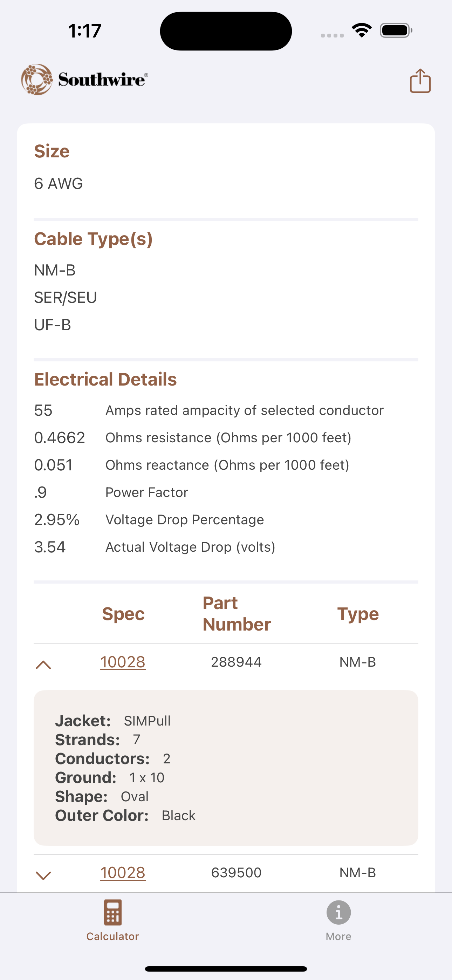Tap the expanded jacket details panel
452x980 pixels.
(226, 768)
